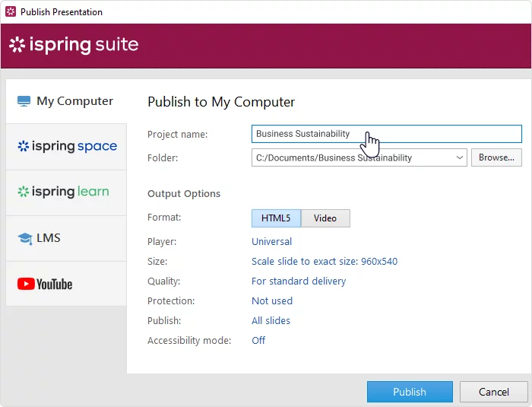This screenshot has height=407, width=532.
Task: Select the My Computer tab
Action: (x=66, y=101)
